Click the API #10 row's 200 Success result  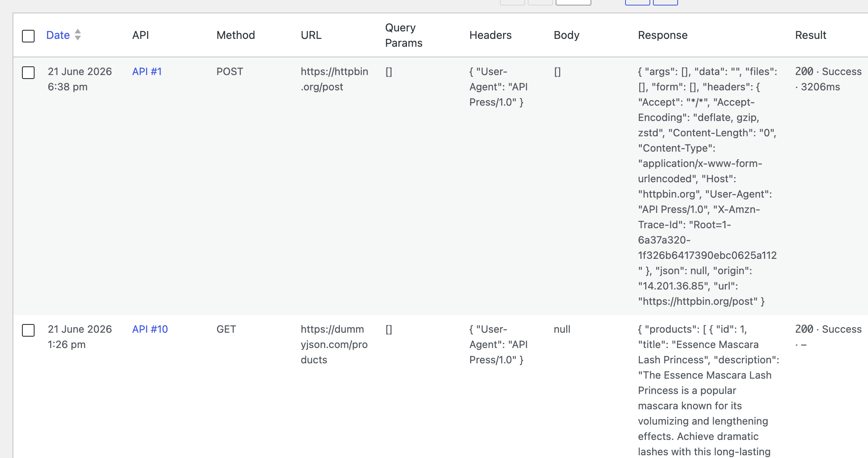point(828,337)
